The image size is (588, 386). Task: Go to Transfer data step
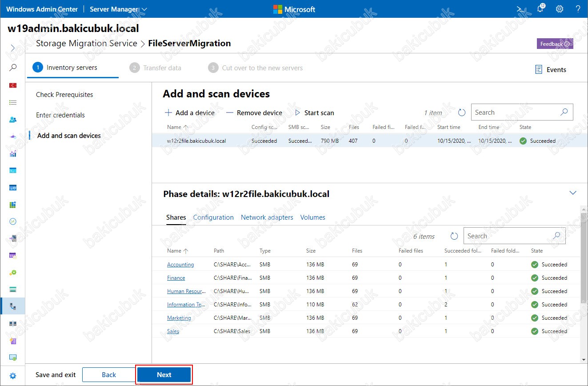[156, 68]
